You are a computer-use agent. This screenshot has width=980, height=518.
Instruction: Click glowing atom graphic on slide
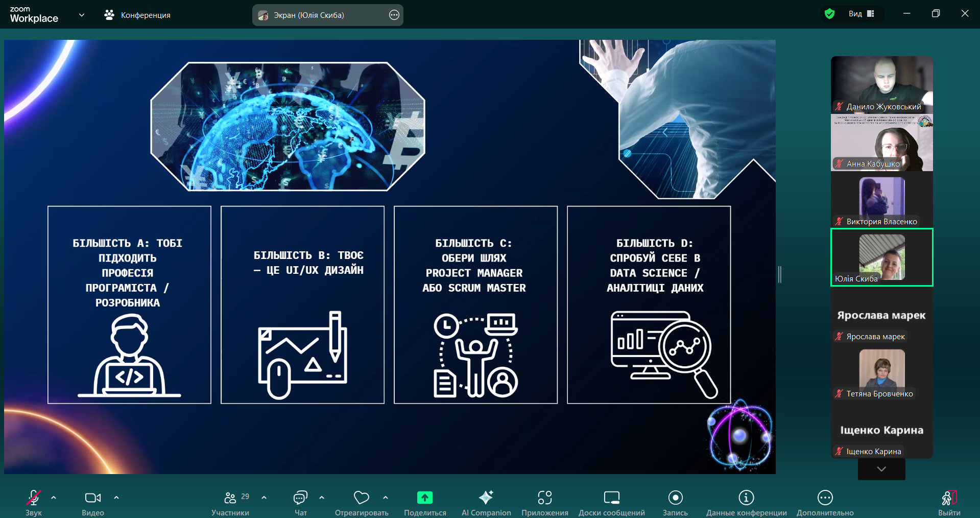click(x=740, y=435)
